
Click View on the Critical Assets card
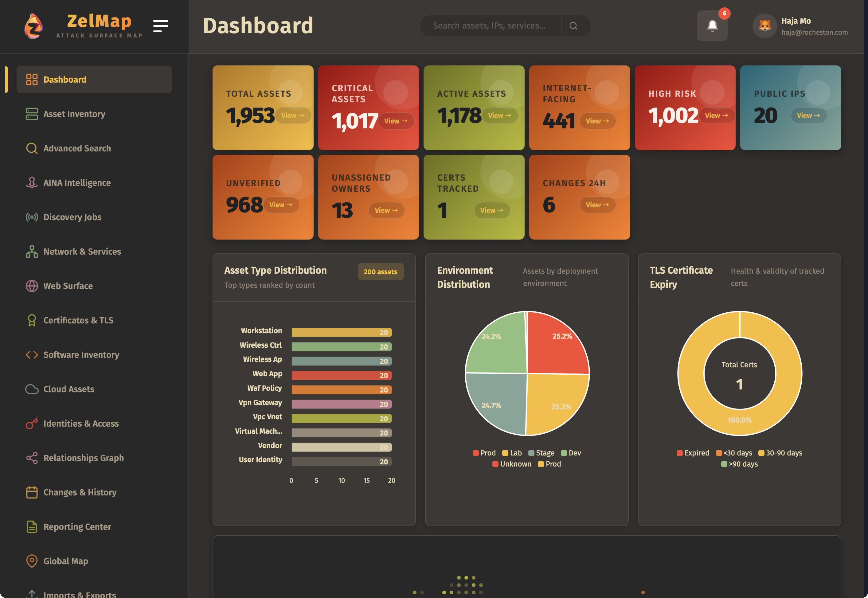click(396, 121)
